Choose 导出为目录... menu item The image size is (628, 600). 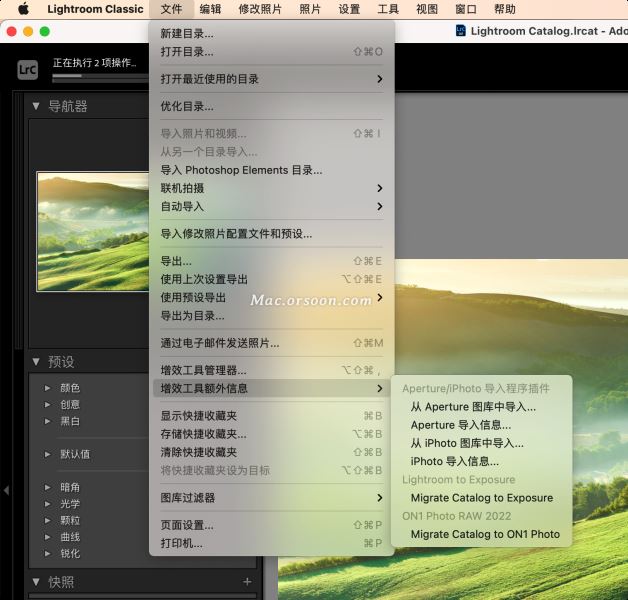(272, 316)
